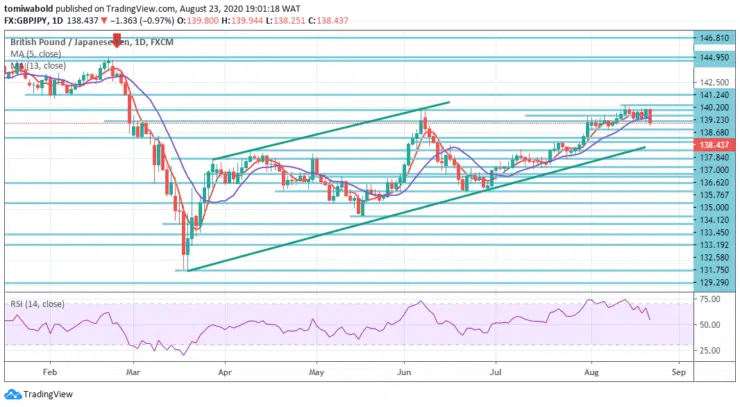Click the FX:GBPJPY symbol in header

(32, 18)
